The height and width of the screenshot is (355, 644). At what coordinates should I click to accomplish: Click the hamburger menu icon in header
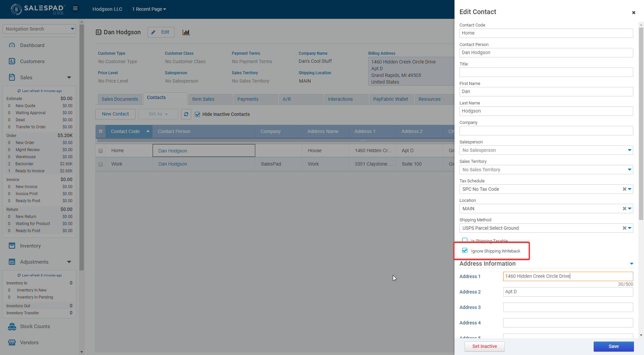75,9
